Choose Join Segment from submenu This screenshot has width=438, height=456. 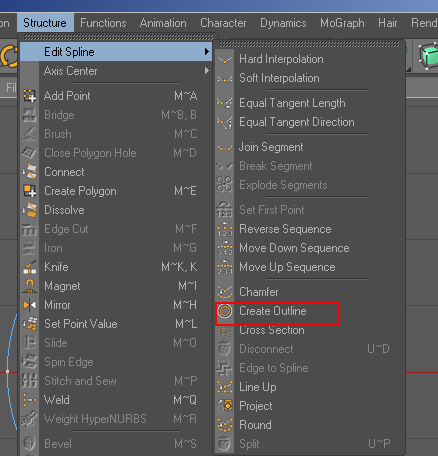[x=271, y=147]
